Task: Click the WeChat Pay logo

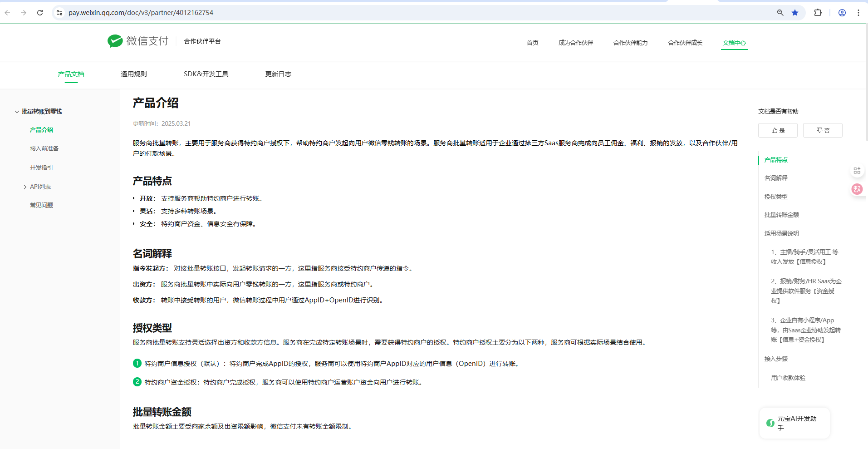Action: click(138, 41)
